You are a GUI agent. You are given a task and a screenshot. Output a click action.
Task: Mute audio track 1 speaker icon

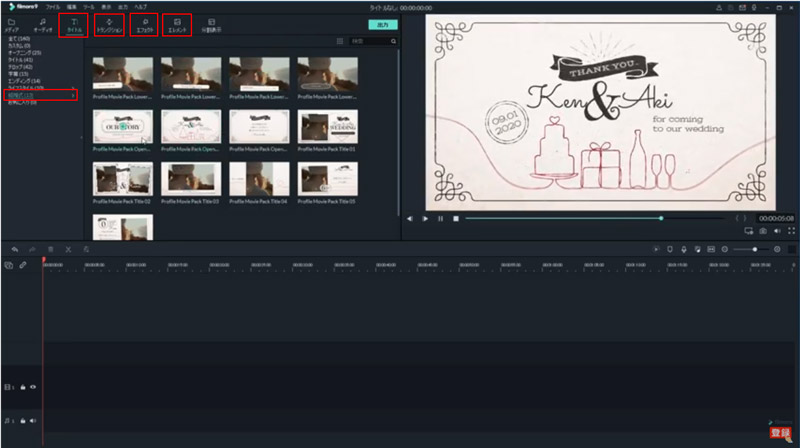coord(32,421)
